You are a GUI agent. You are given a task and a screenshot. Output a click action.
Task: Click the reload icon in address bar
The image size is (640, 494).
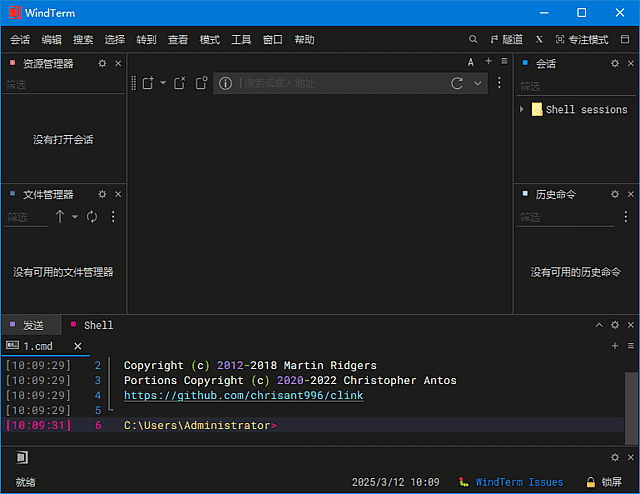457,83
